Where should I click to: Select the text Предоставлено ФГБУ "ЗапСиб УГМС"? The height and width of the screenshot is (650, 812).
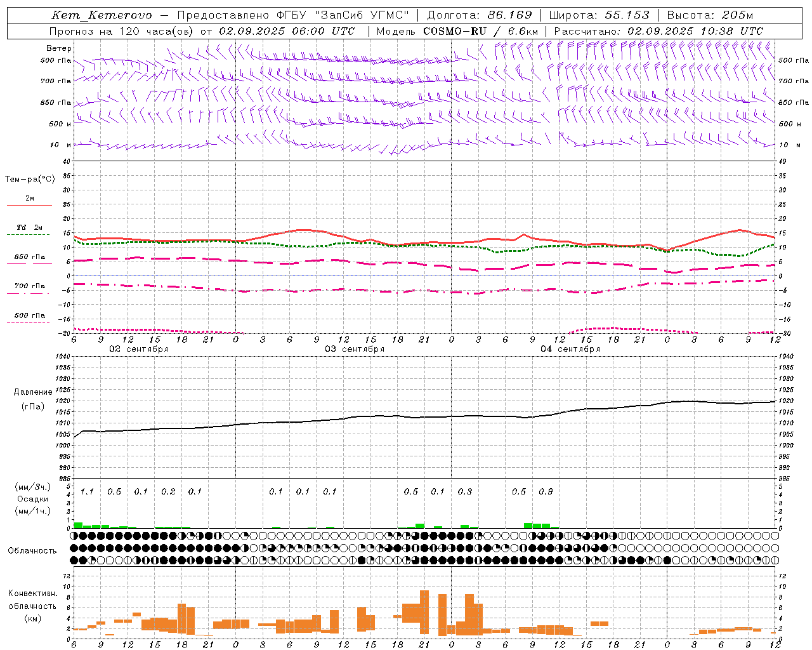click(x=293, y=15)
